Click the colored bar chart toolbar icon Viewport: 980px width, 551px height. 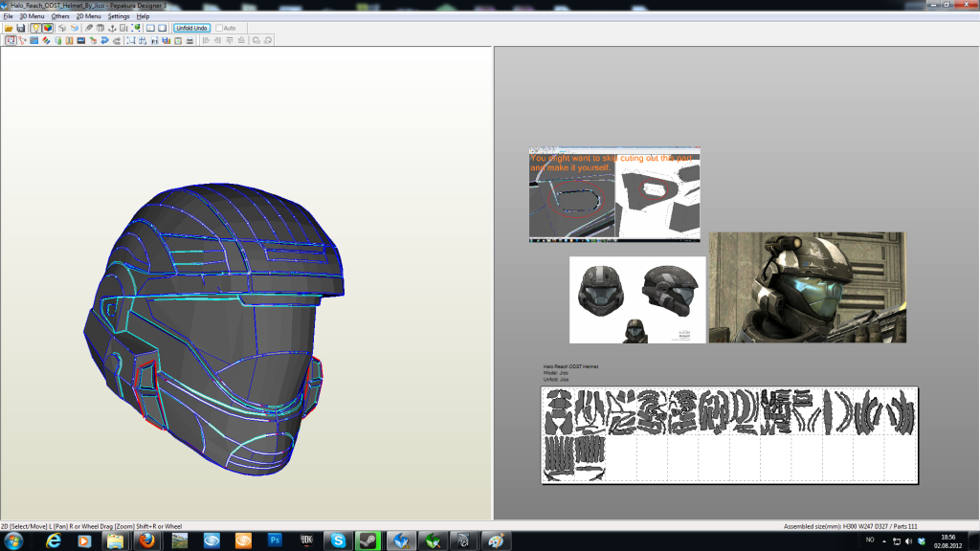pyautogui.click(x=167, y=40)
